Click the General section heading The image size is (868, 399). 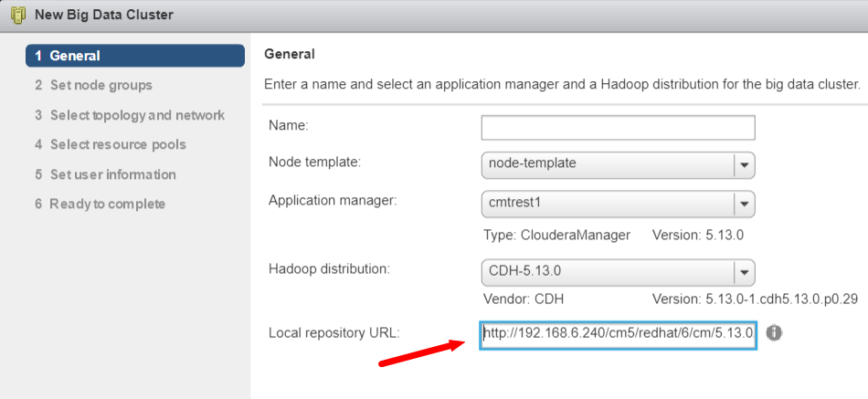click(290, 54)
